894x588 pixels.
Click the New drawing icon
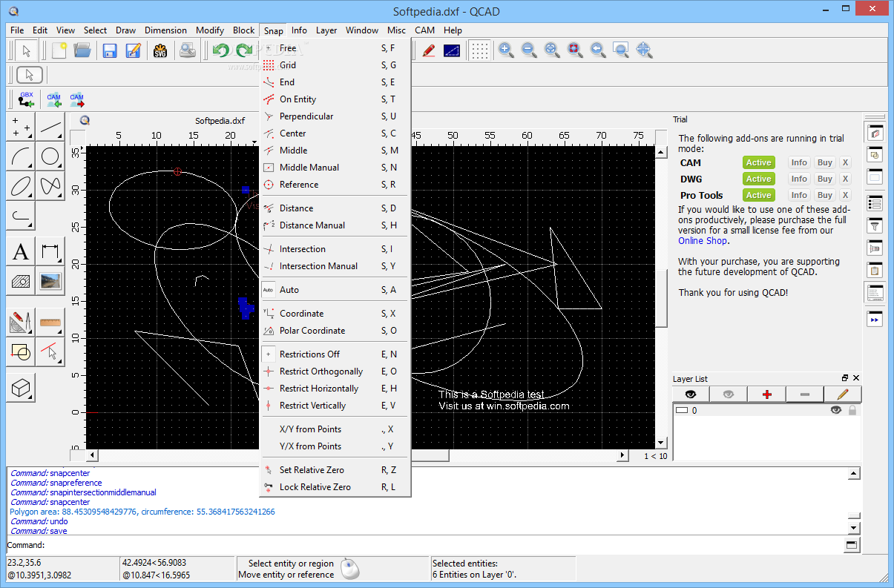[x=59, y=50]
